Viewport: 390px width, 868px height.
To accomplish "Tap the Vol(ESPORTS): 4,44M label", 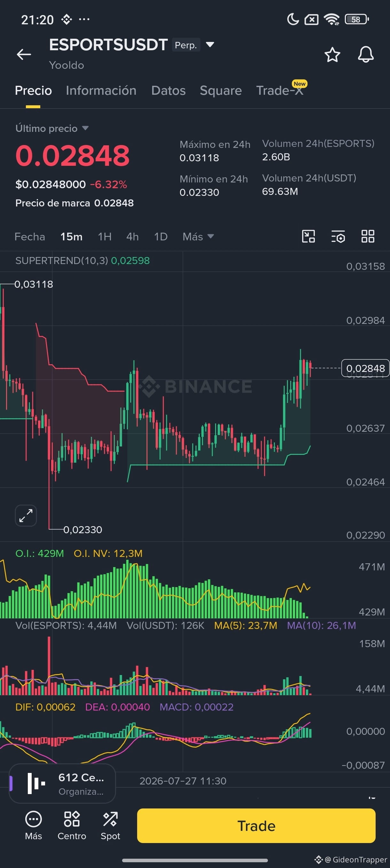I will 66,625.
